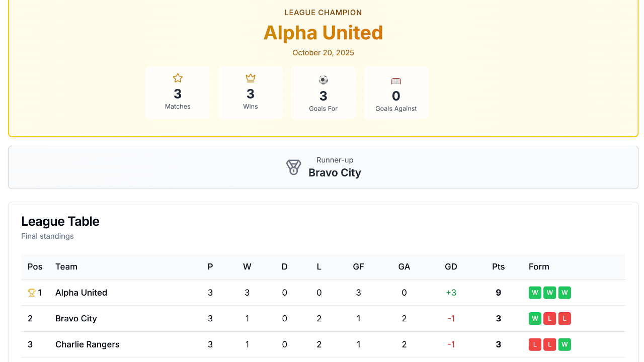Click Charlie Rangers team row
644x362 pixels.
pyautogui.click(x=87, y=344)
